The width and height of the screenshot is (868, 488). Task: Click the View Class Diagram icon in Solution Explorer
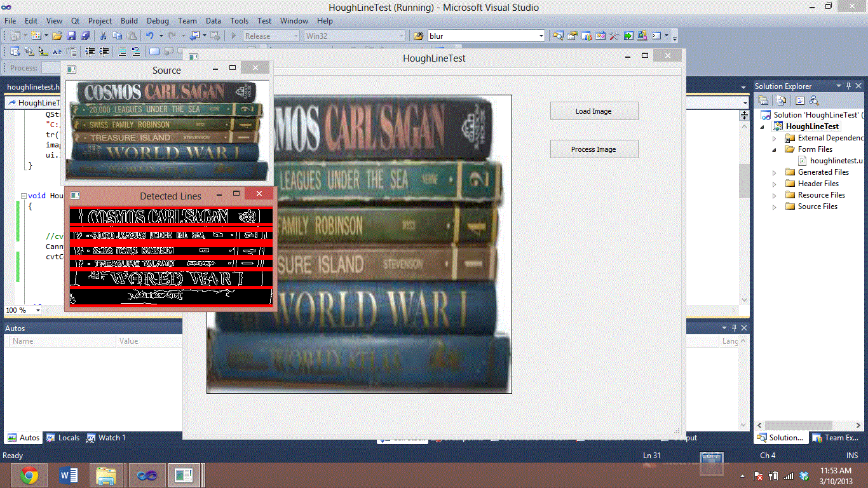click(x=814, y=100)
